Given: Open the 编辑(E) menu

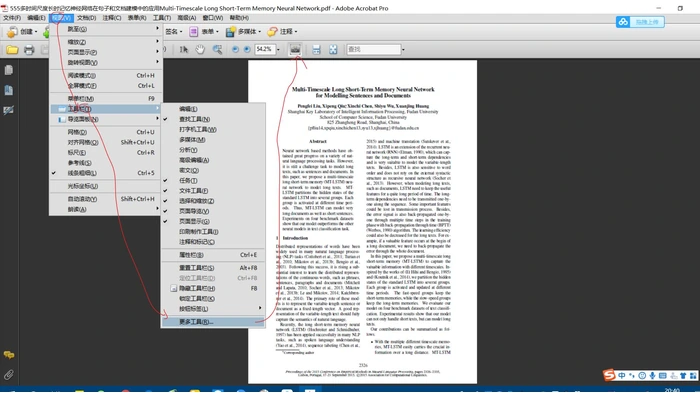Looking at the screenshot, I should tap(36, 18).
